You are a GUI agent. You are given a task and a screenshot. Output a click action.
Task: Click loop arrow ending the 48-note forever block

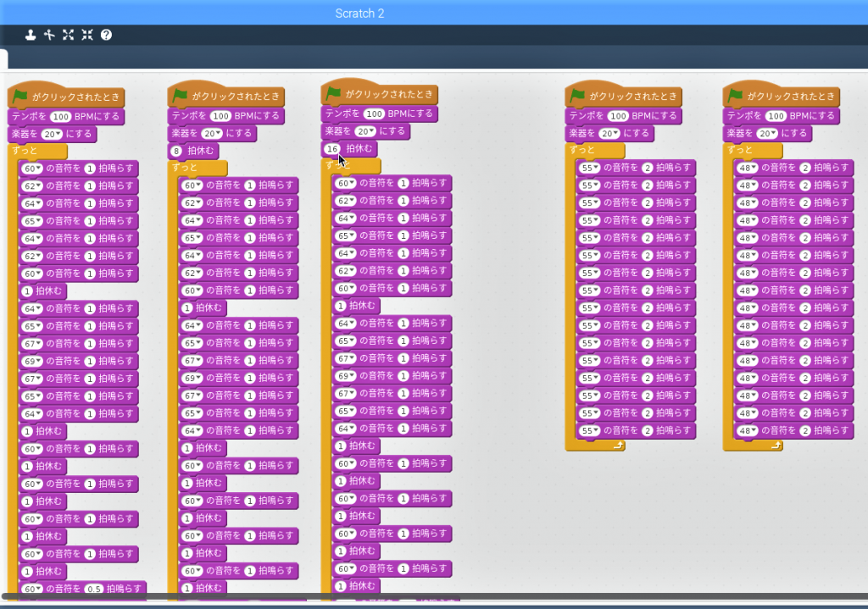click(776, 445)
